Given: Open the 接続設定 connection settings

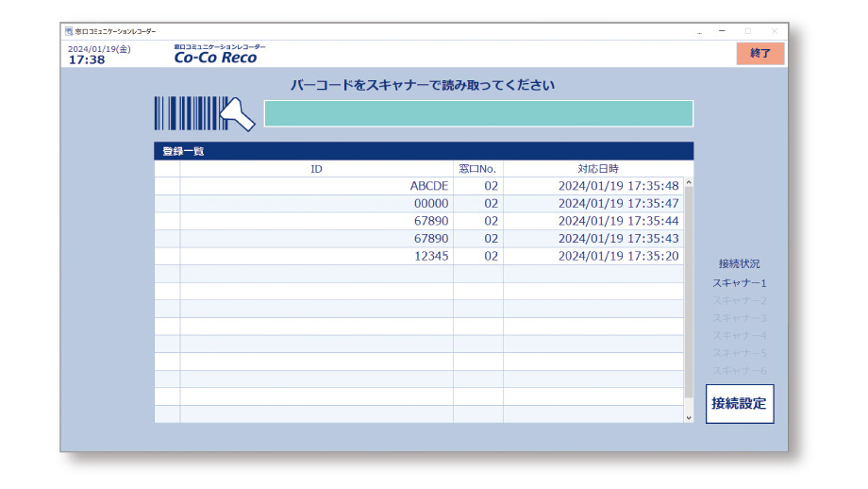Looking at the screenshot, I should pyautogui.click(x=739, y=404).
